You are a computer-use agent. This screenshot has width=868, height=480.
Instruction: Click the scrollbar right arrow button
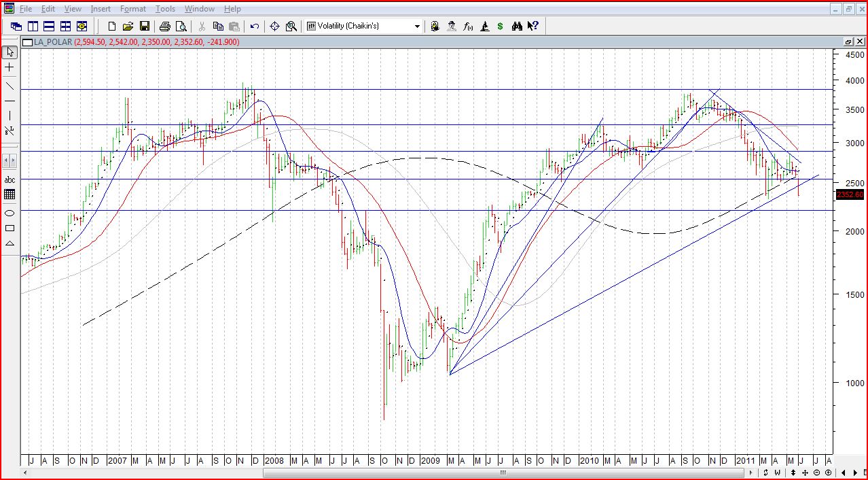coord(752,473)
